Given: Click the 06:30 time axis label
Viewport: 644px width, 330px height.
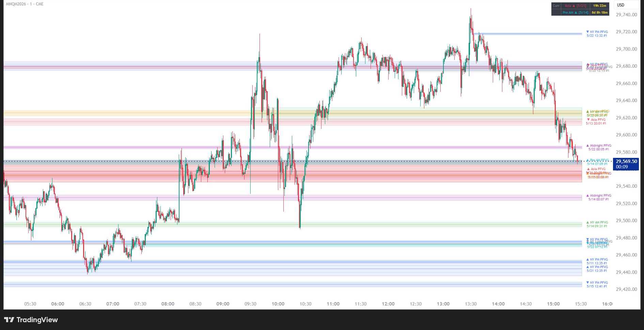Looking at the screenshot, I should (x=85, y=304).
